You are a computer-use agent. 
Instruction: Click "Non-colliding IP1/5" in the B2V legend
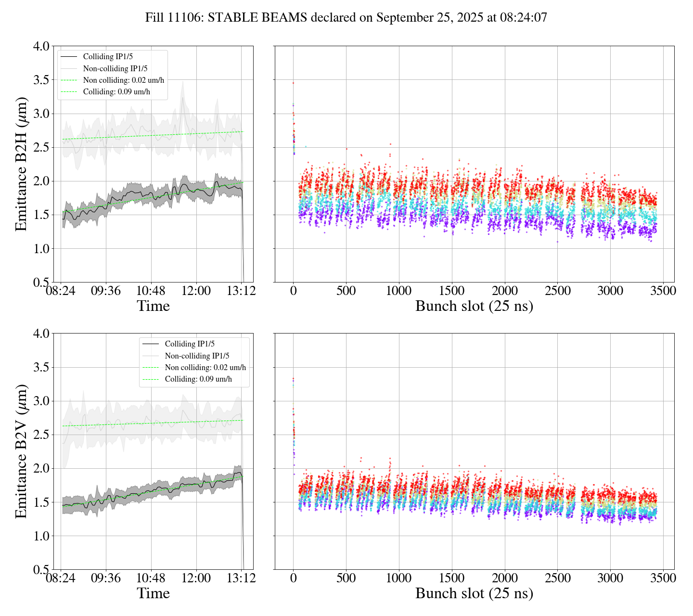point(197,356)
